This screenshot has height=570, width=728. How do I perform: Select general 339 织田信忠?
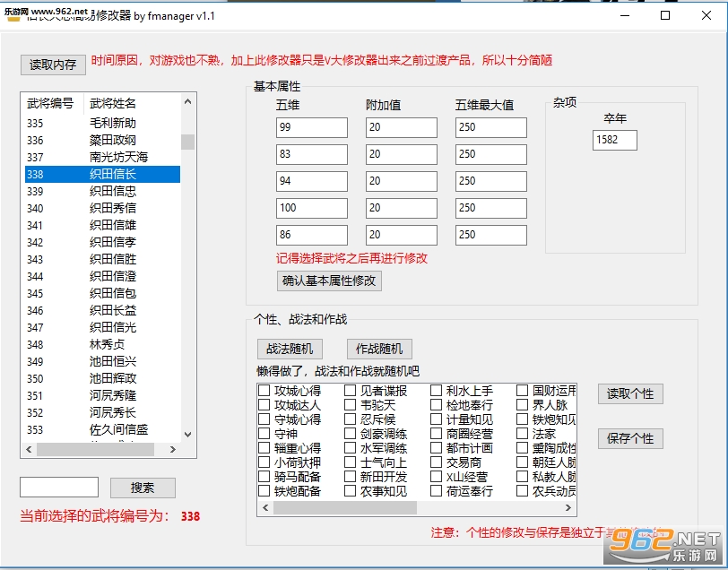coord(102,192)
